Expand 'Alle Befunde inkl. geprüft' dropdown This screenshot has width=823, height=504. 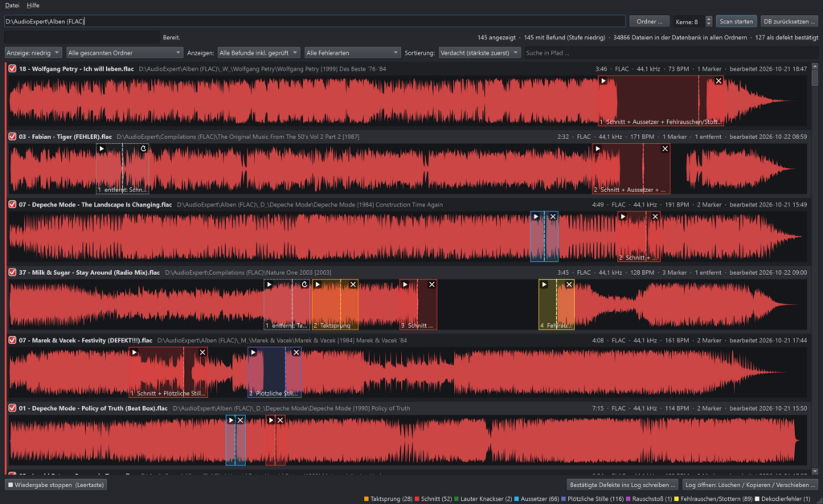[259, 53]
